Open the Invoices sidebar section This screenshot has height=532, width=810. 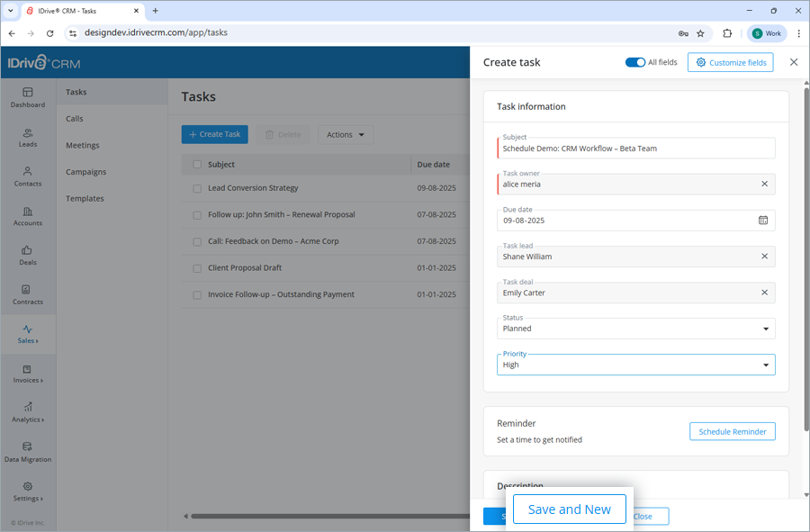pyautogui.click(x=28, y=375)
